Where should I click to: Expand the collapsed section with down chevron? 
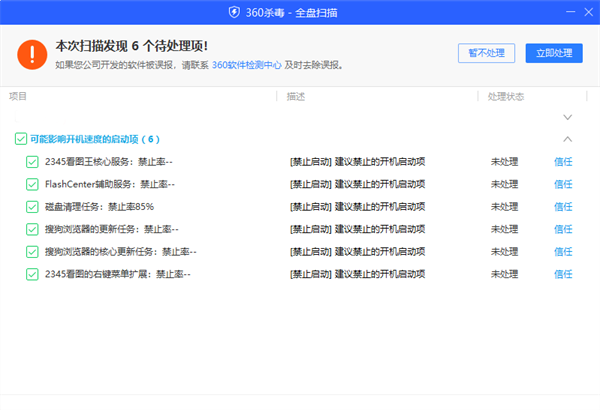coord(568,117)
